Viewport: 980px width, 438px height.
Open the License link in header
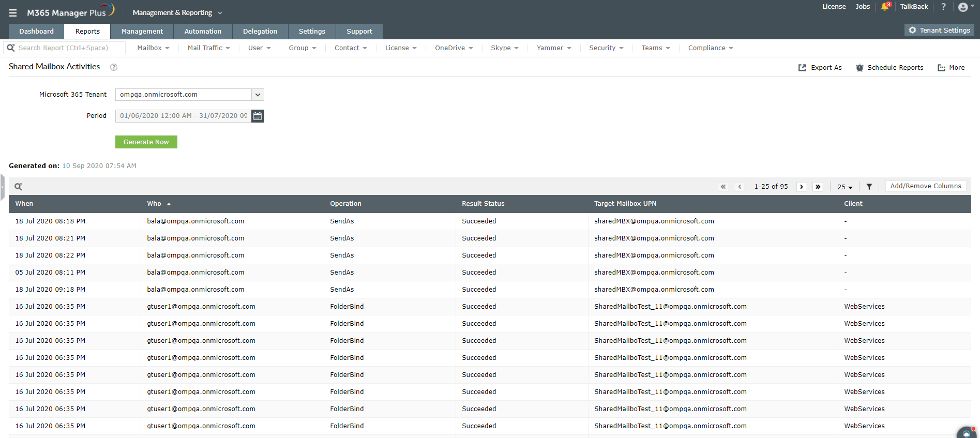tap(834, 7)
